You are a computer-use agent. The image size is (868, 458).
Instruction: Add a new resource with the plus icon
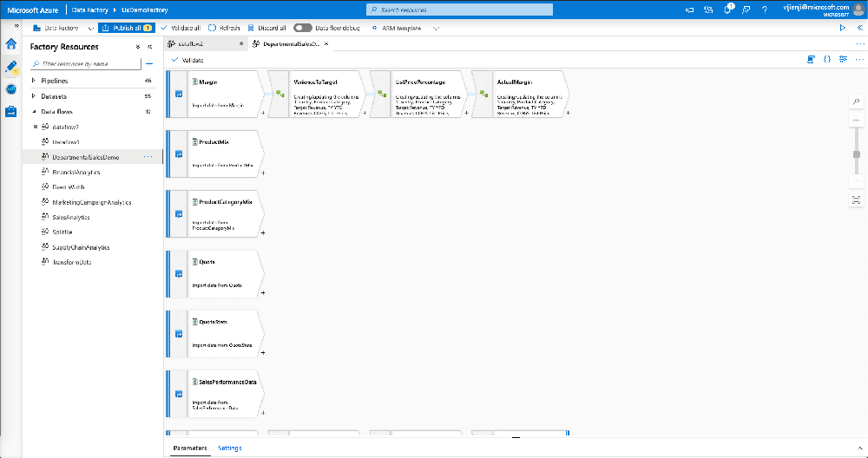[x=149, y=63]
